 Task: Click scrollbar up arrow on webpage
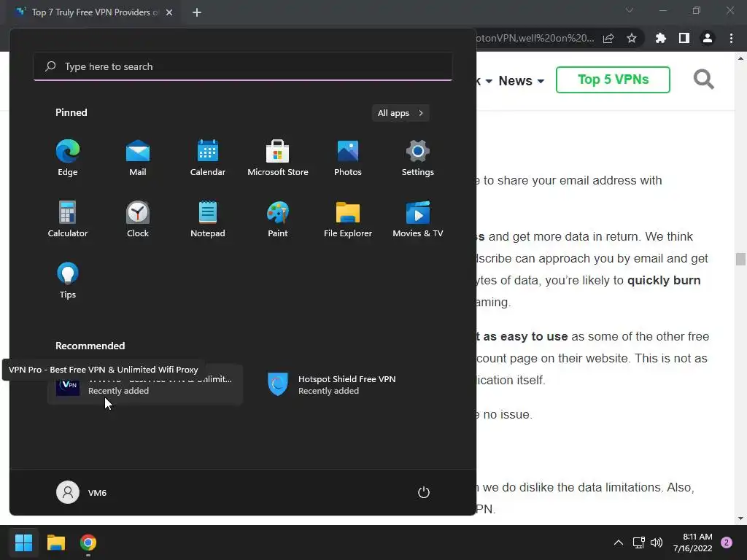(x=740, y=58)
